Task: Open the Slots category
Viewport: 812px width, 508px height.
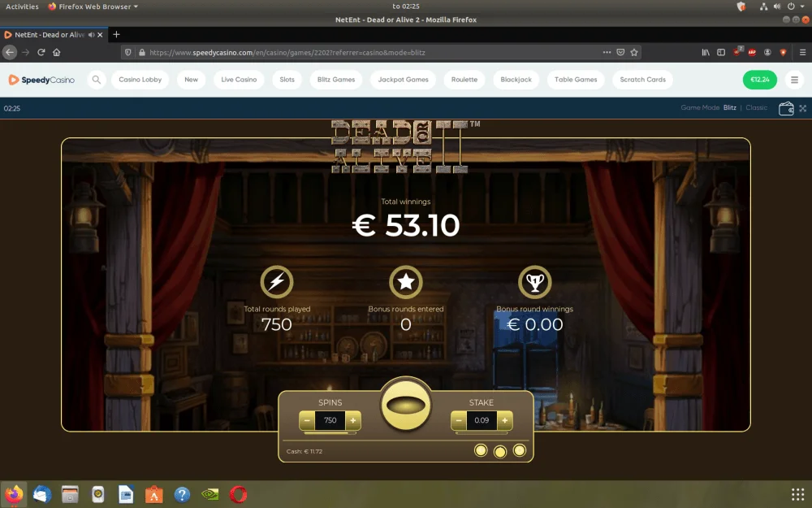Action: 287,80
